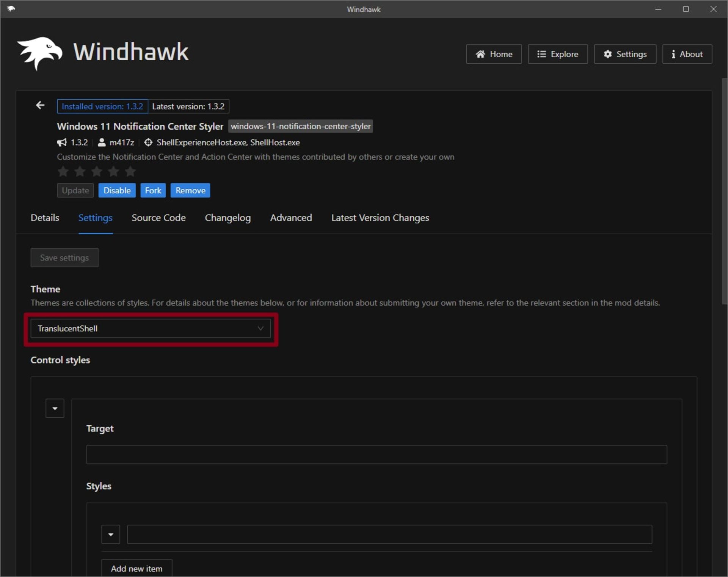Click the Target input field
This screenshot has width=728, height=577.
coord(376,455)
